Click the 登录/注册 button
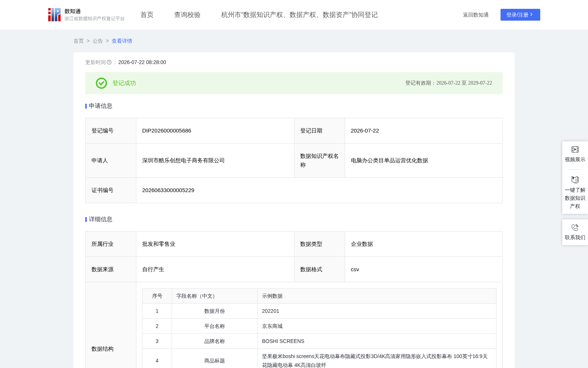Image resolution: width=588 pixels, height=368 pixels. pyautogui.click(x=520, y=15)
